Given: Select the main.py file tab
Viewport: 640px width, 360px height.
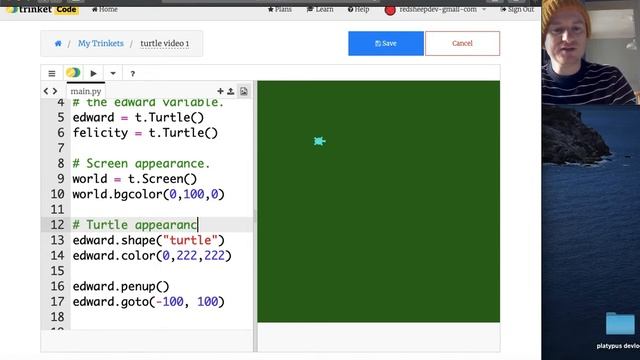Looking at the screenshot, I should coord(86,91).
